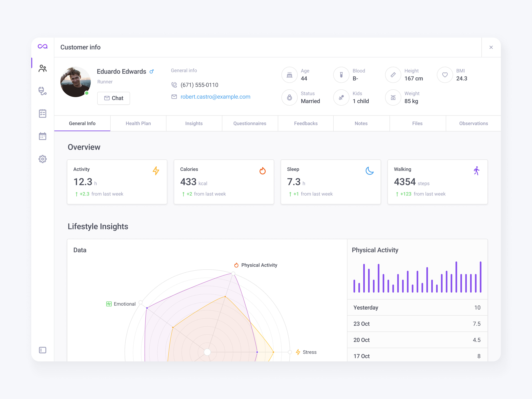Click the Kids rattle icon

tap(341, 97)
